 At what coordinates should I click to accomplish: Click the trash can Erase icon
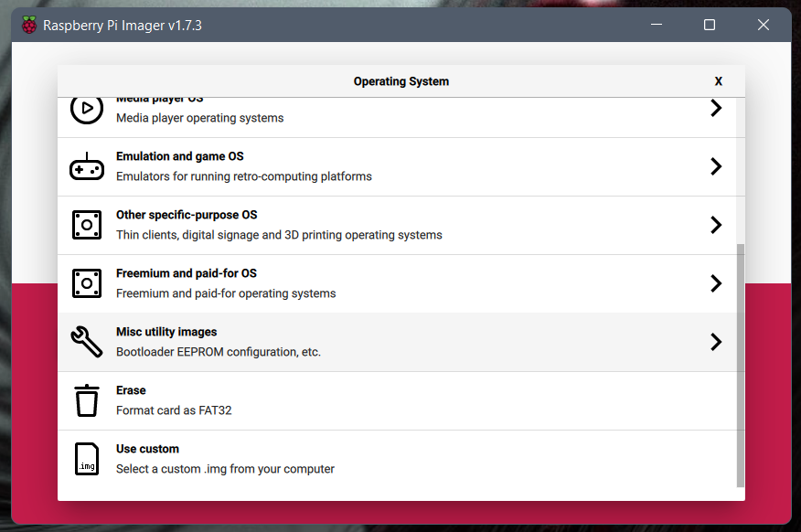tap(87, 400)
